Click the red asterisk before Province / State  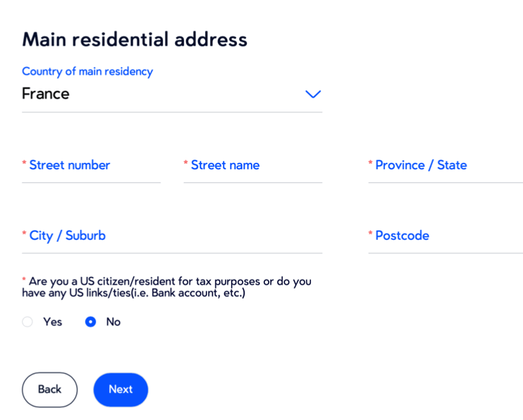pyautogui.click(x=370, y=164)
